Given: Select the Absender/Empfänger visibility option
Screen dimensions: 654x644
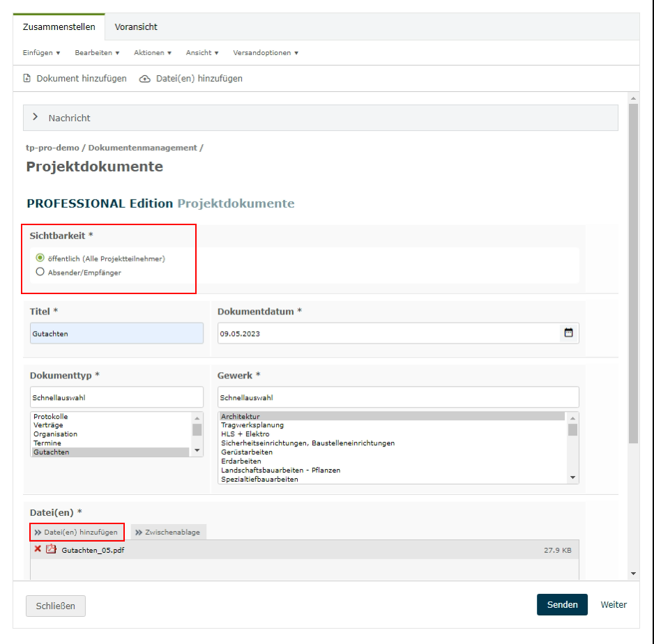Looking at the screenshot, I should pyautogui.click(x=40, y=273).
